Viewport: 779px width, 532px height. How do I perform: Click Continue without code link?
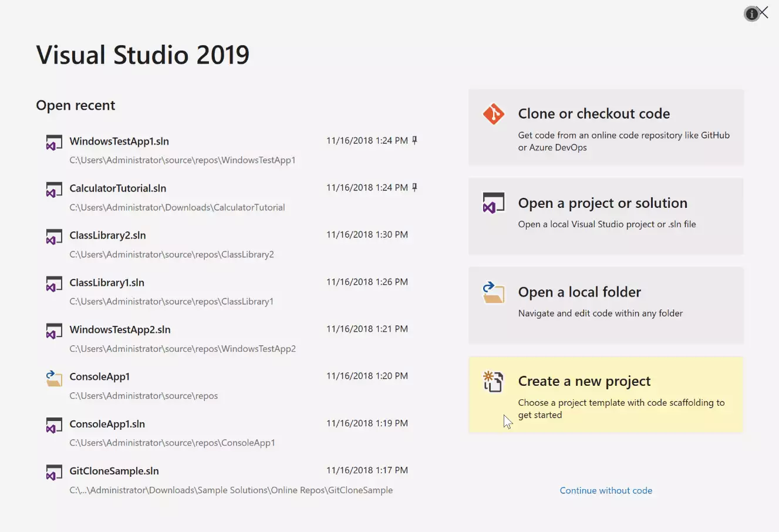606,490
